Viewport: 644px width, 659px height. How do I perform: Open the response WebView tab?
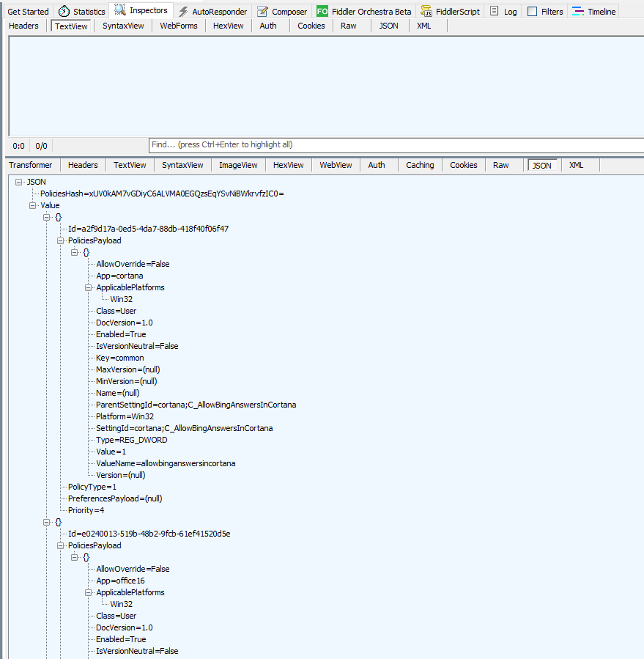tap(336, 165)
